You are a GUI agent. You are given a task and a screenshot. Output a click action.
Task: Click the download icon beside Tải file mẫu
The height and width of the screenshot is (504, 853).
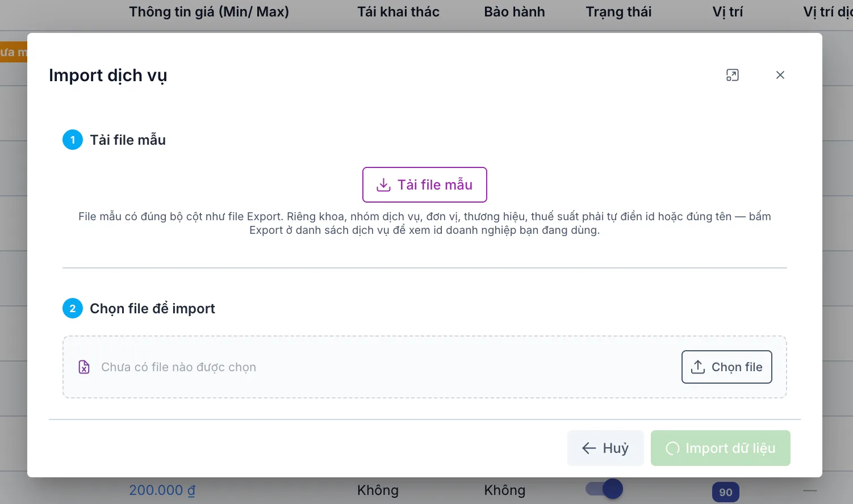384,185
